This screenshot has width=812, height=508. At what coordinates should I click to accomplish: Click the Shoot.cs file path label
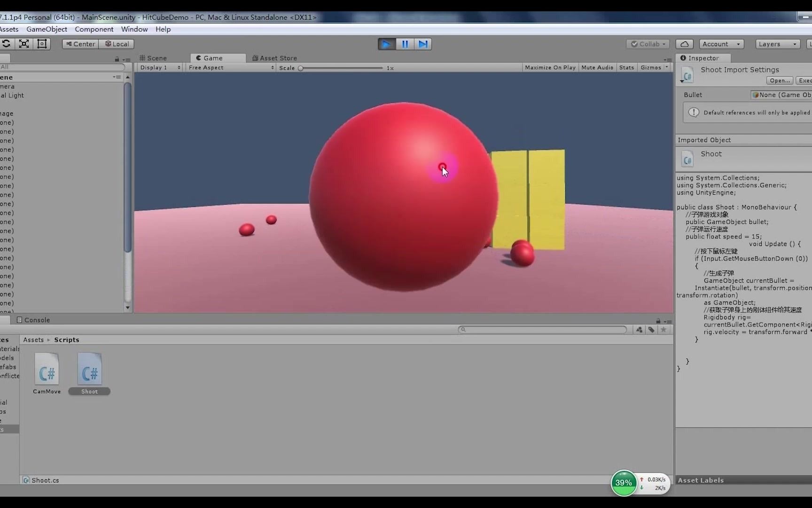coord(45,480)
